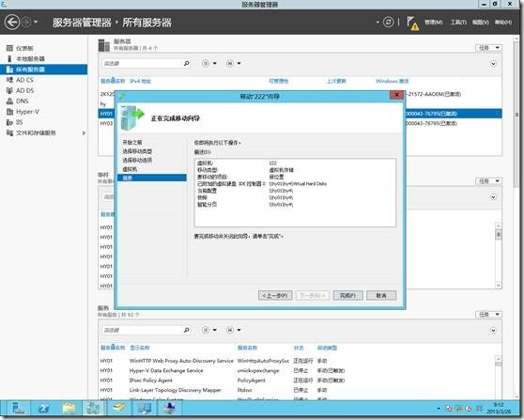Open the 任务 dropdown in the events panel
The image size is (524, 420).
(488, 181)
